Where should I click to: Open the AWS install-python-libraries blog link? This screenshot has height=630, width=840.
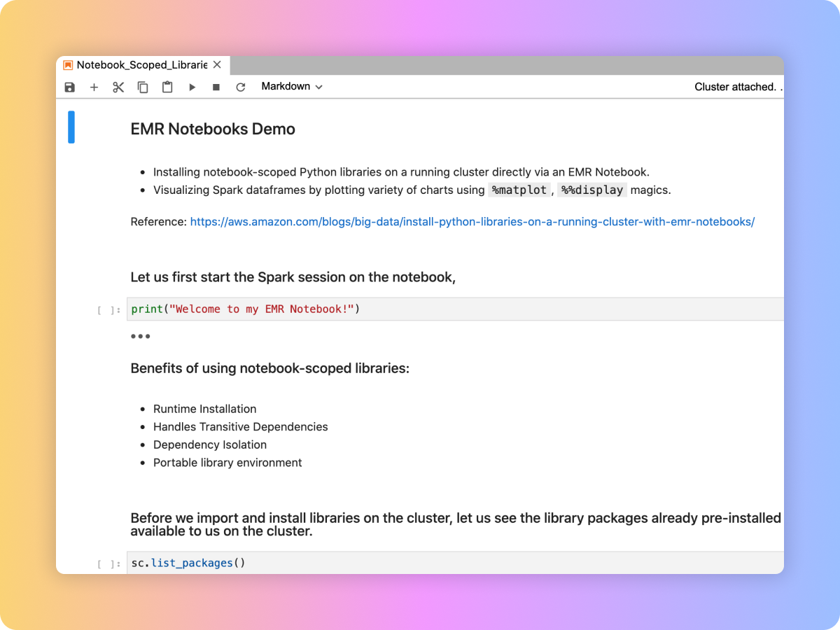(472, 221)
